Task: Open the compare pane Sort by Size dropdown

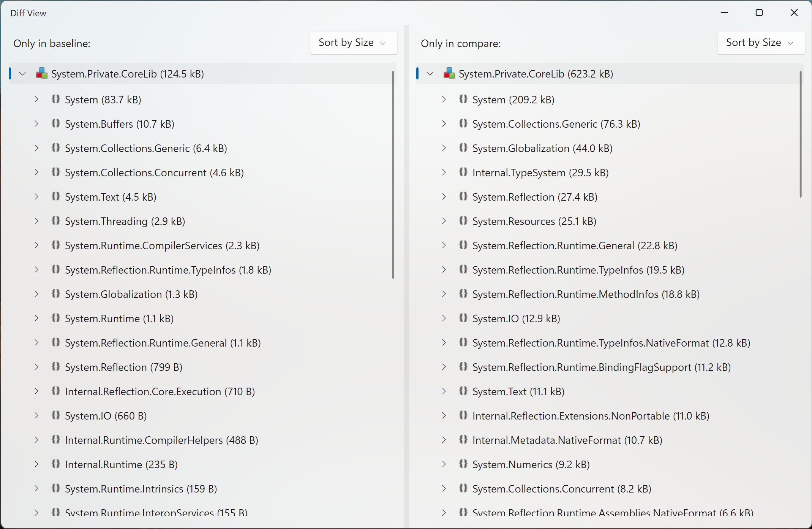Action: point(760,43)
